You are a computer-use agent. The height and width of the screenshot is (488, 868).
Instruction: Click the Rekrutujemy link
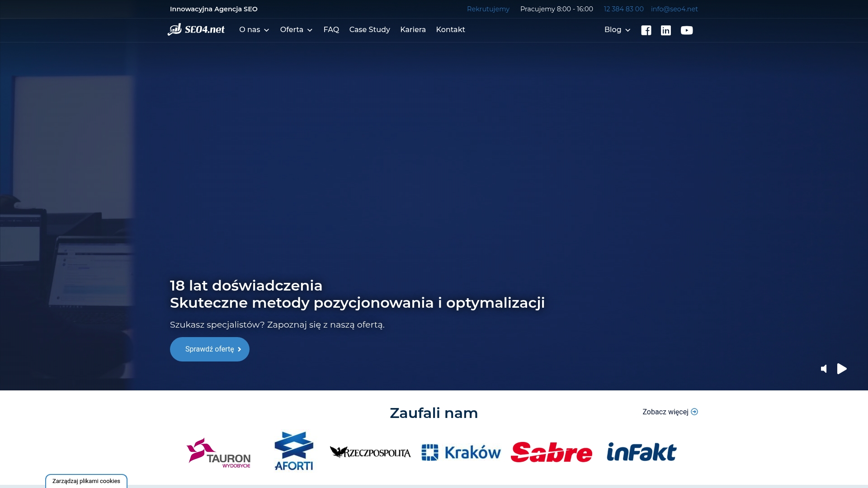coord(488,9)
